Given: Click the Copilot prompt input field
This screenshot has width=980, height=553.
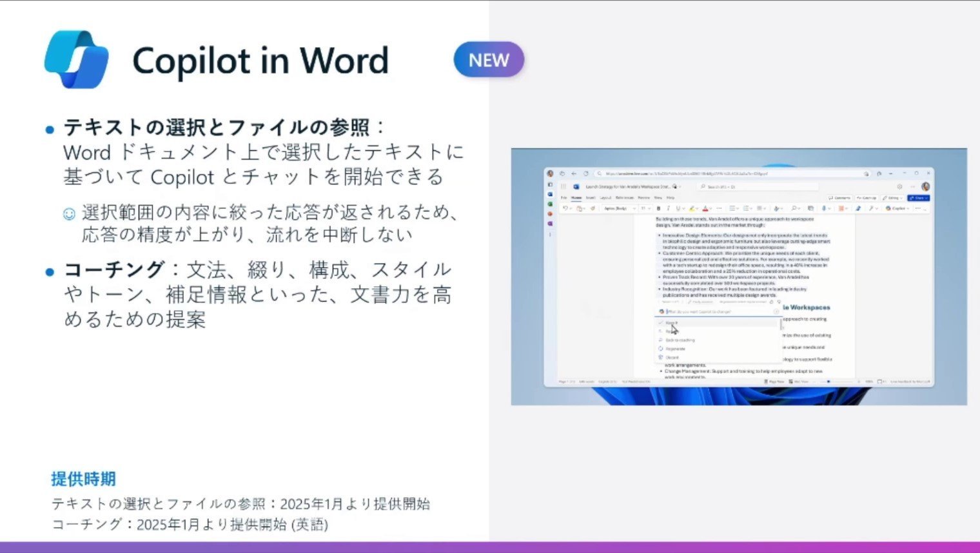Looking at the screenshot, I should click(x=718, y=311).
